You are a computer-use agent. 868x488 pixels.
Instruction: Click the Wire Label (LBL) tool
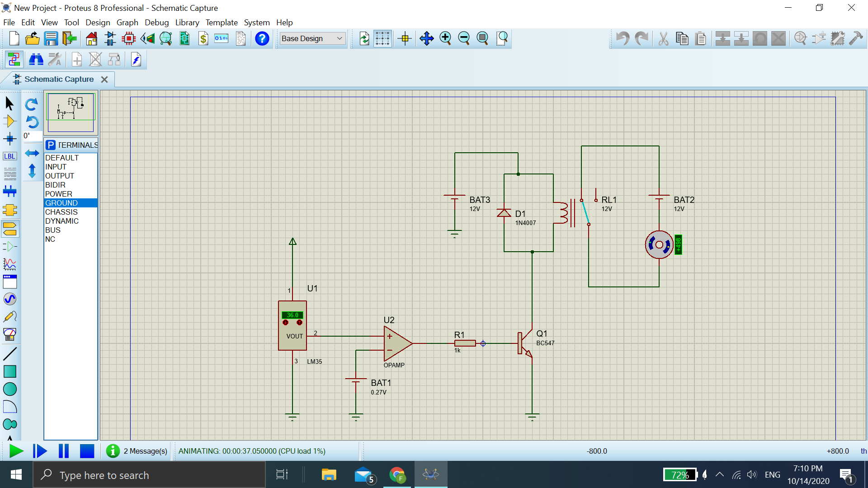coord(9,156)
